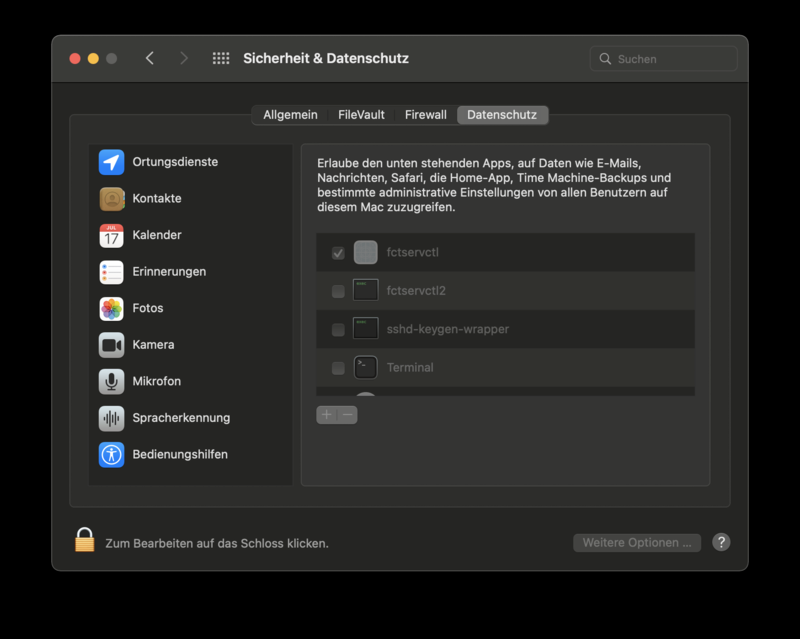Enable access for Terminal checkbox

click(338, 368)
